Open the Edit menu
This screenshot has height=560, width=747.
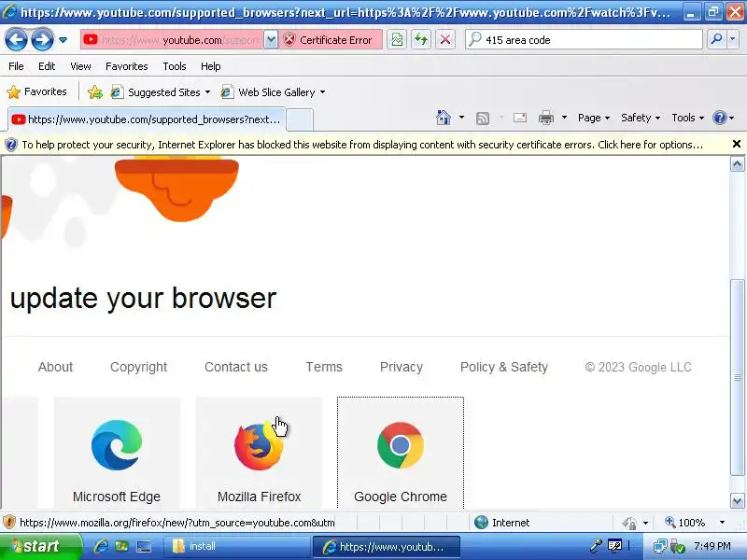click(47, 66)
